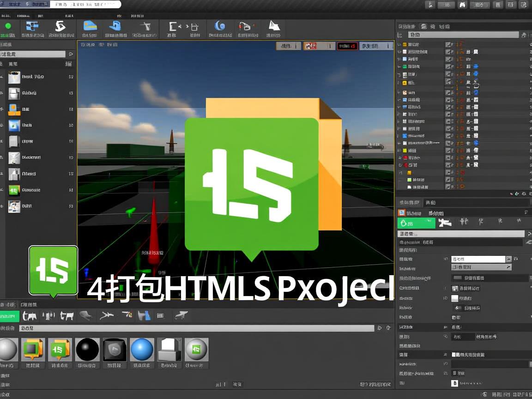Click the search input field in the World Outliner
The image size is (532, 399).
point(462,34)
